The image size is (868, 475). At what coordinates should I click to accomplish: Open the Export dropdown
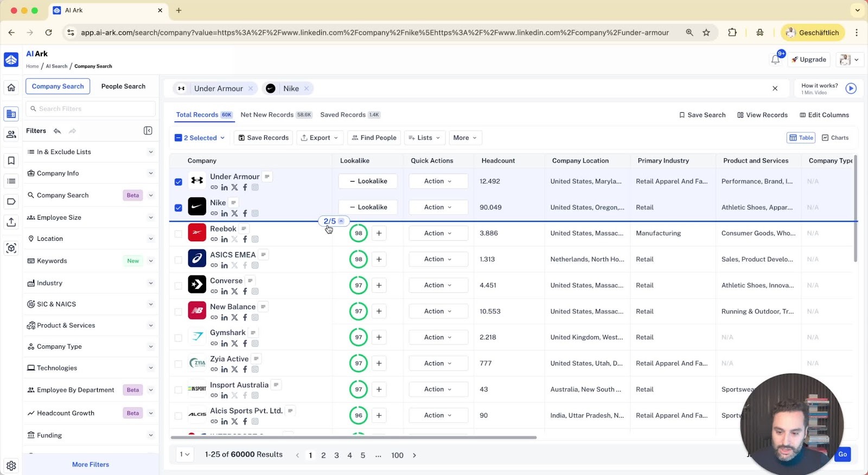point(320,138)
